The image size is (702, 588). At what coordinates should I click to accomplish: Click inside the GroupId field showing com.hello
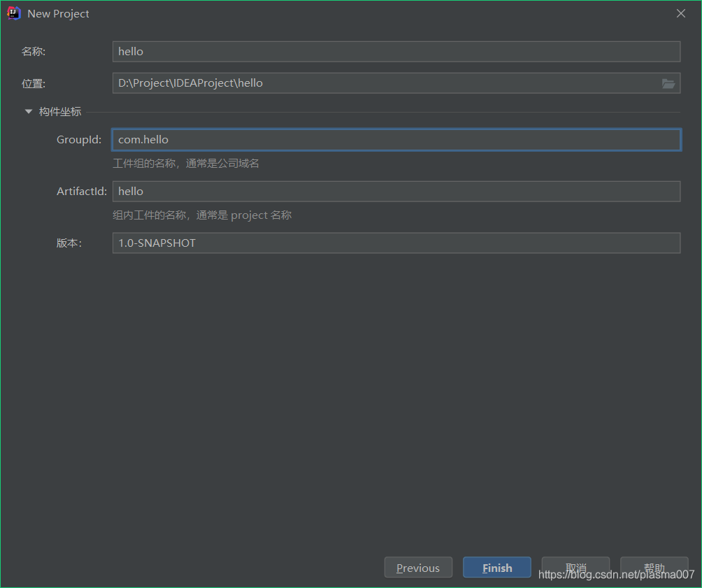[396, 139]
